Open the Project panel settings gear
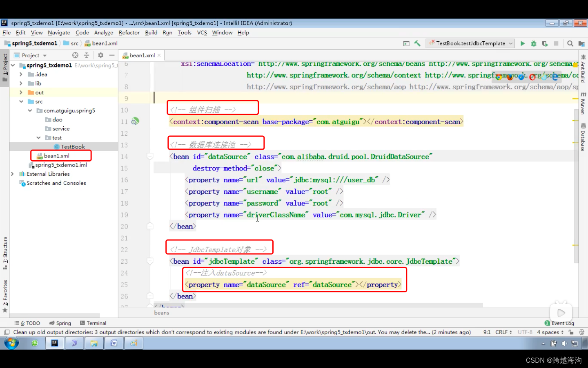588x368 pixels. pos(100,55)
